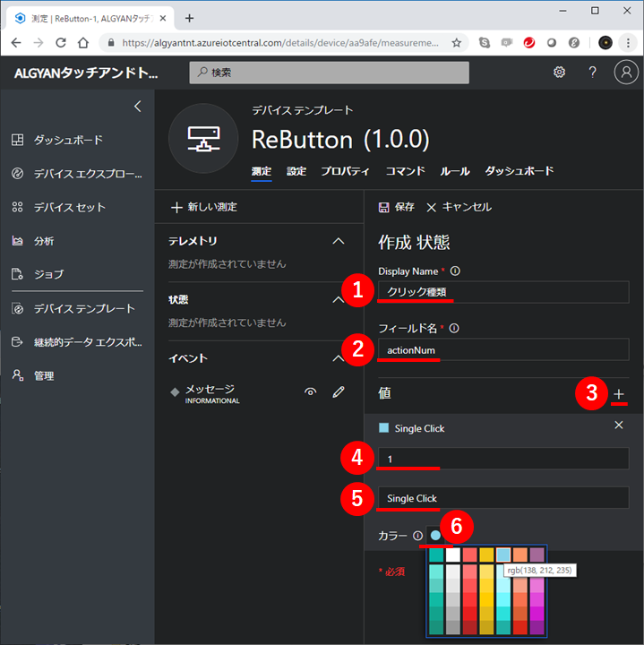Open a new browser tab

[x=189, y=18]
